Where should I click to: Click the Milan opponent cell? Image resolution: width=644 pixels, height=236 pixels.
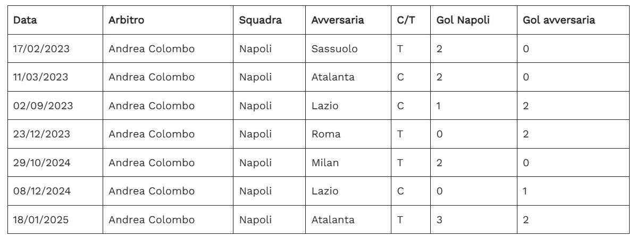click(x=325, y=162)
